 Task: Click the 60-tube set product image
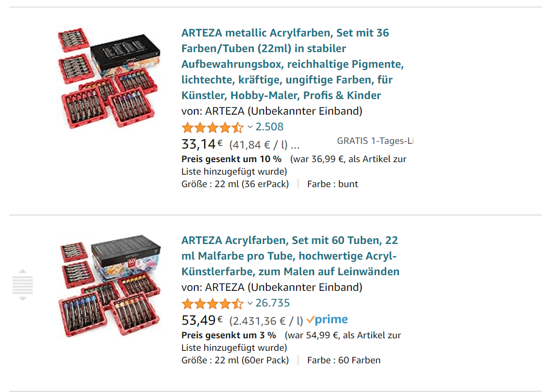click(109, 285)
